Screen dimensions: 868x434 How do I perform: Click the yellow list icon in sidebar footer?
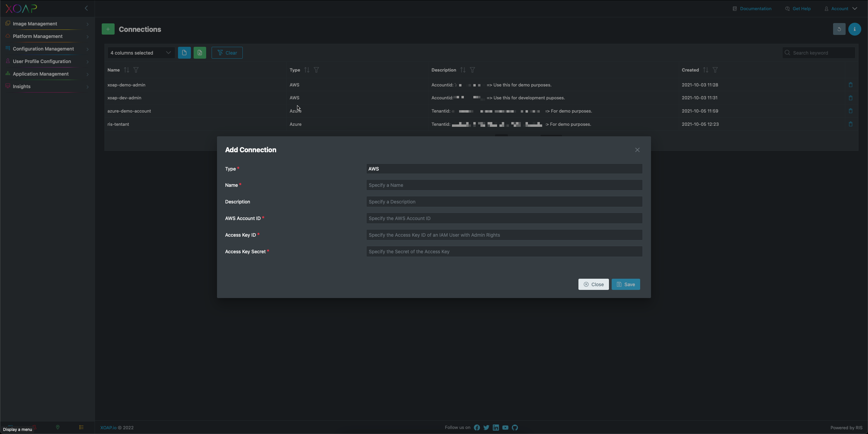click(x=81, y=427)
